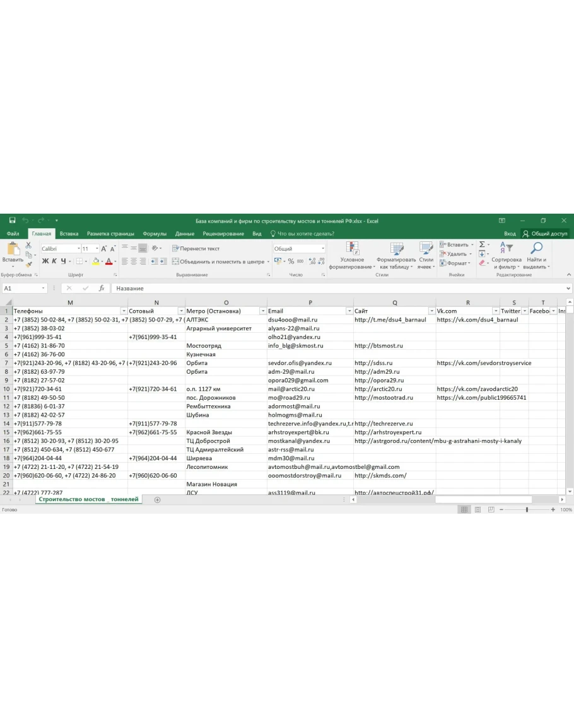Toggle middle vertical alignment
Screen dimensions: 574x728
(x=133, y=248)
